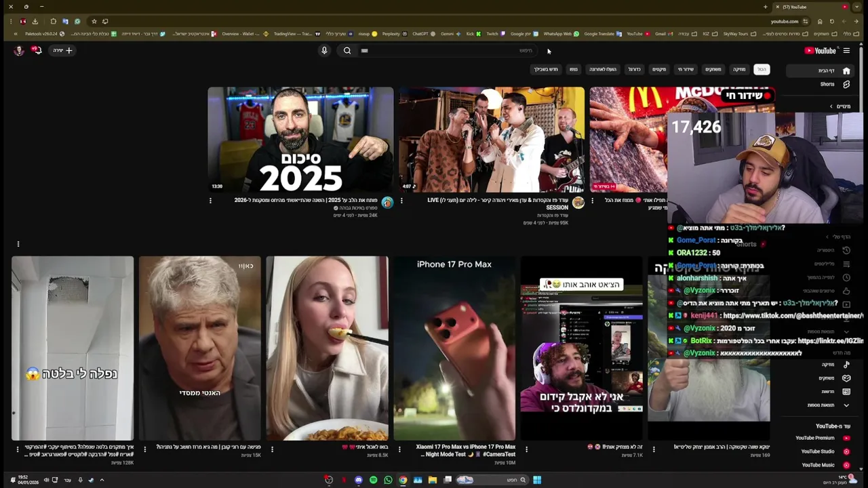Start voice search with the microphone icon
Screen dimensions: 868x488
[324, 50]
